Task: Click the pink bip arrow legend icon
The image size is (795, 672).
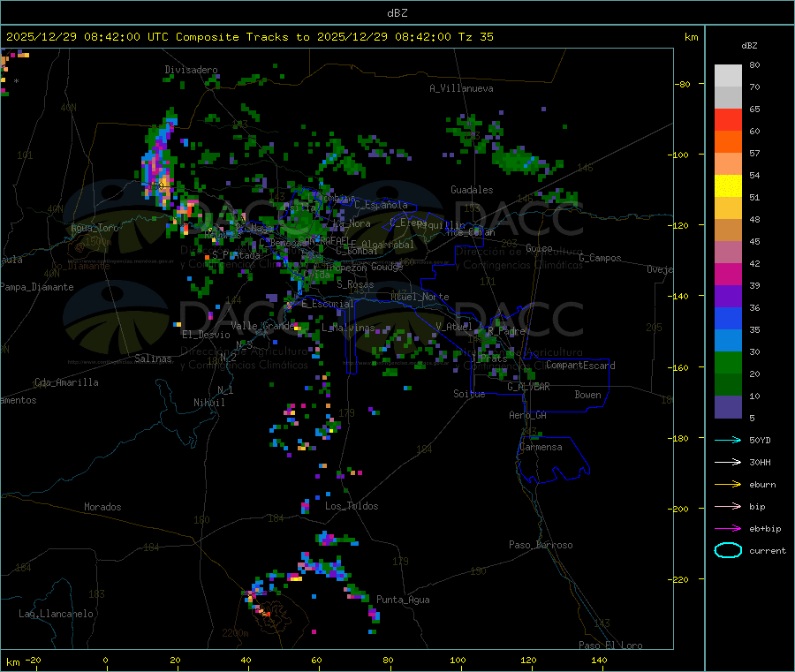Action: click(x=728, y=506)
